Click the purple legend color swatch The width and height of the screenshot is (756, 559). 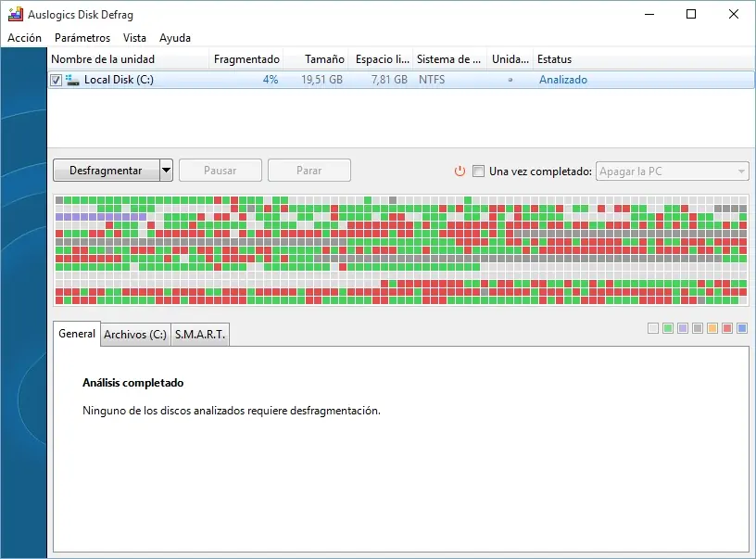(683, 328)
